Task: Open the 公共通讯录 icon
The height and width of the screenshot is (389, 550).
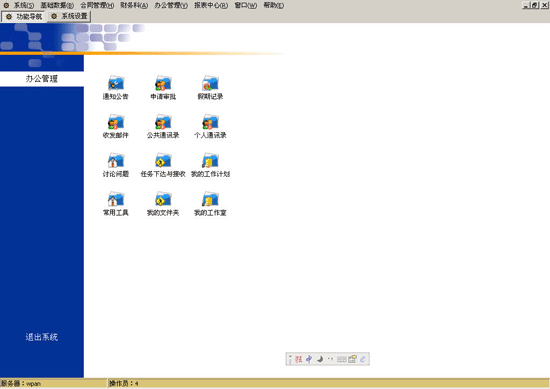Action: [x=163, y=122]
